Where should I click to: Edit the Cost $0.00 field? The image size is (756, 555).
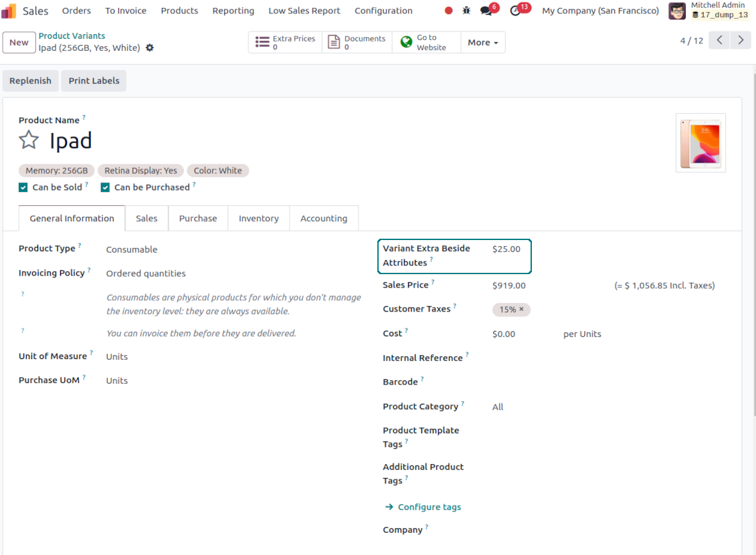504,334
